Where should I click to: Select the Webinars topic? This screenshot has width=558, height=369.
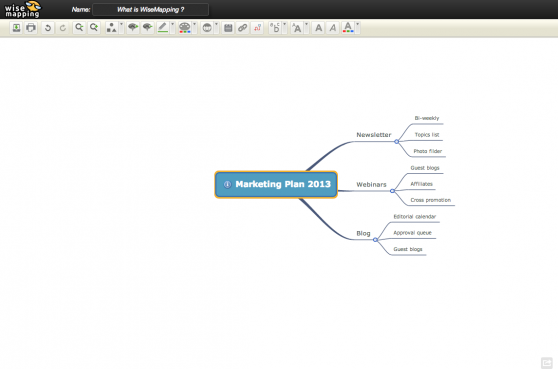tap(371, 184)
